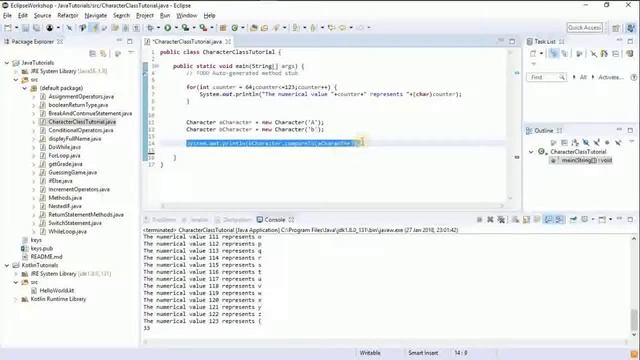Screen dimensions: 640x360
Task: Expand the Kotlin Runtime Library node
Action: click(x=16, y=299)
